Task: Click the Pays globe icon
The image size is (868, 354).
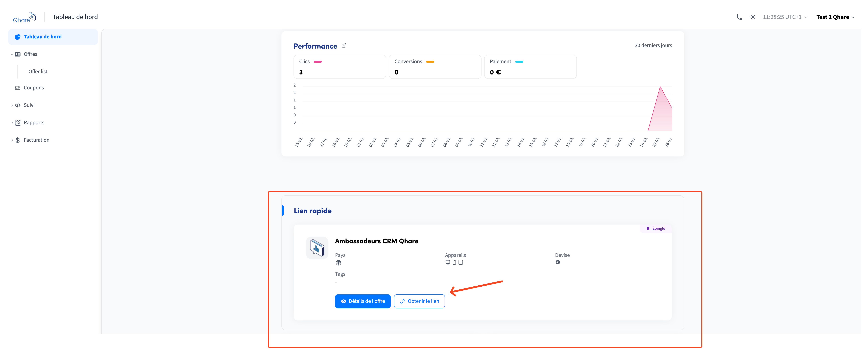Action: click(x=338, y=263)
